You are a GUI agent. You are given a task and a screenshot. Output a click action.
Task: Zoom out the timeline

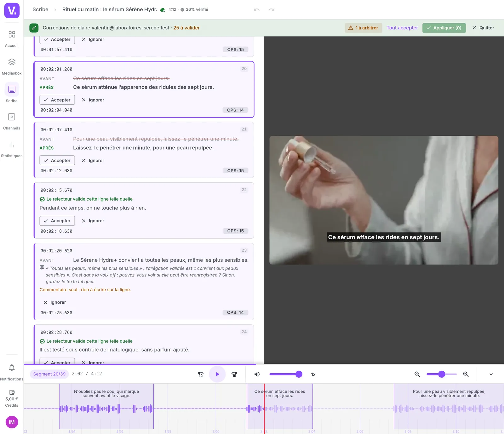tap(417, 374)
